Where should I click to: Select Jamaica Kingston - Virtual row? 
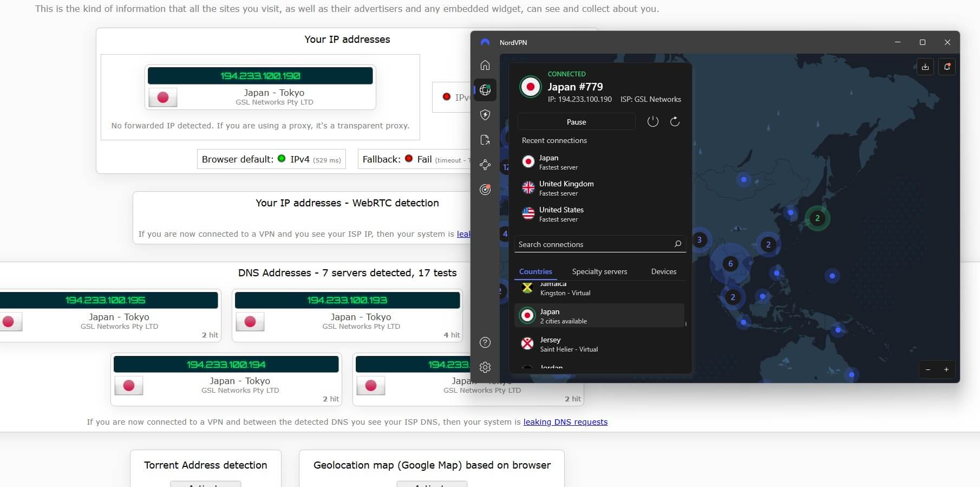pos(599,289)
